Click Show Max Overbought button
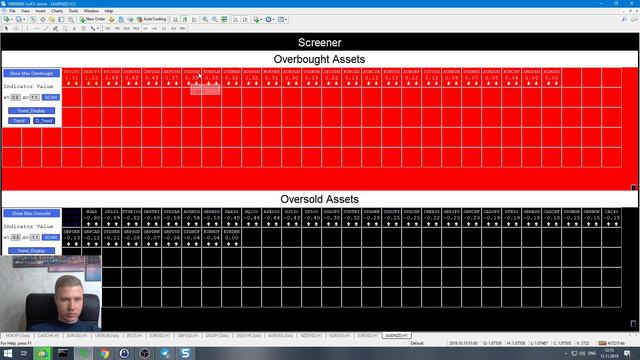Viewport: 640px width, 360px height. (31, 73)
